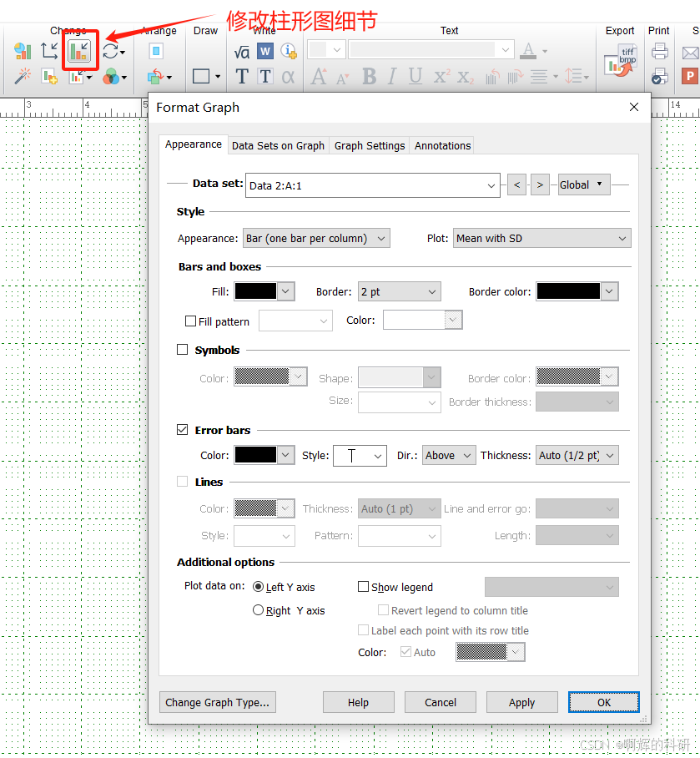Open the Data set dropdown showing Data 2:A:1
This screenshot has width=700, height=758.
click(x=372, y=184)
